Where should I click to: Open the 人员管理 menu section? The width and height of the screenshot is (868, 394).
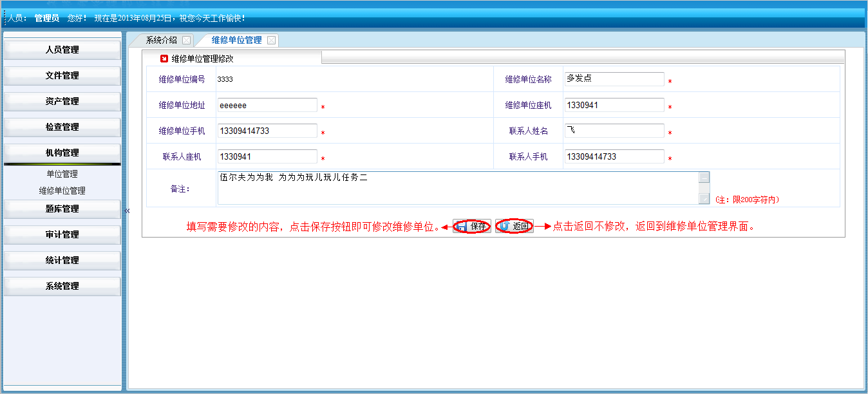pos(62,50)
